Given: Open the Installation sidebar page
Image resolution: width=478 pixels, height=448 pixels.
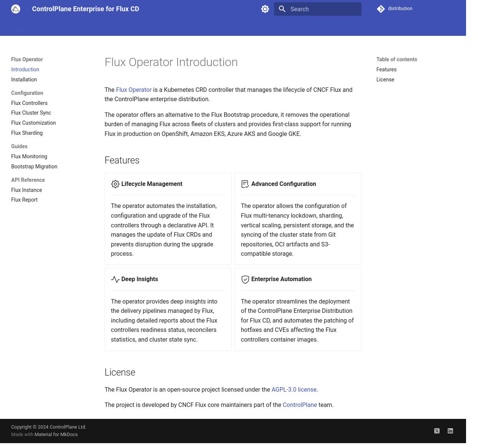Looking at the screenshot, I should [24, 80].
